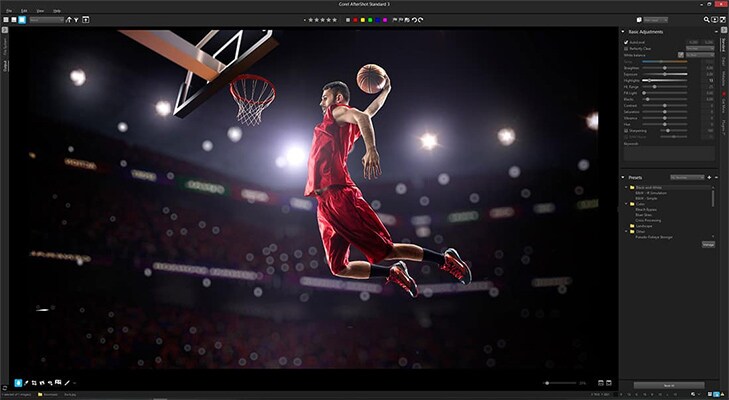
Task: Switch to thumbnail grid view
Action: tap(6, 20)
